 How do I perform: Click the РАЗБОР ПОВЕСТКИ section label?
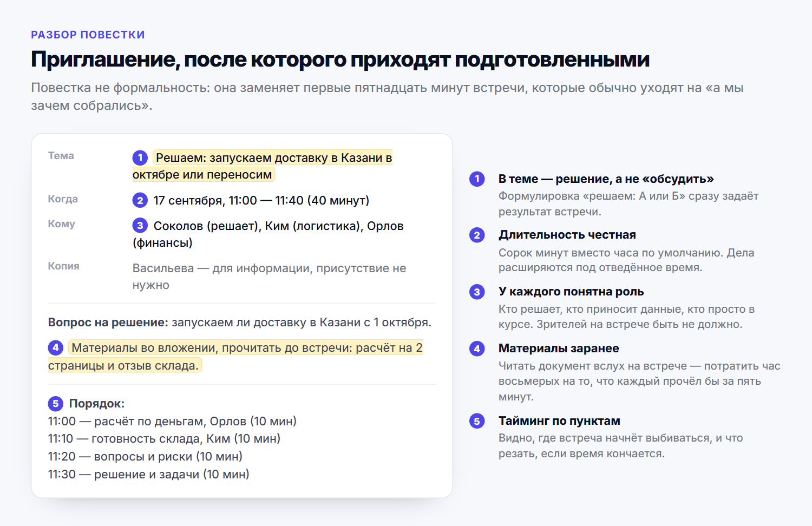(88, 35)
